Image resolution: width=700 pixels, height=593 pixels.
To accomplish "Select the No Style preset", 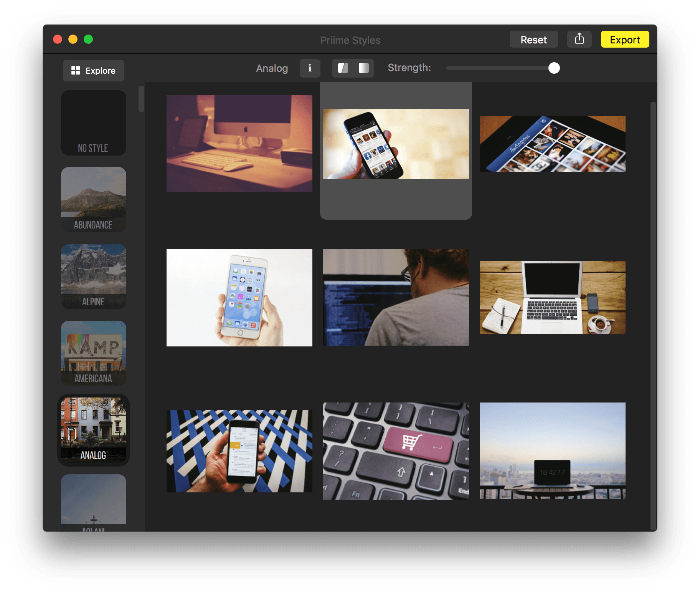I will [93, 123].
